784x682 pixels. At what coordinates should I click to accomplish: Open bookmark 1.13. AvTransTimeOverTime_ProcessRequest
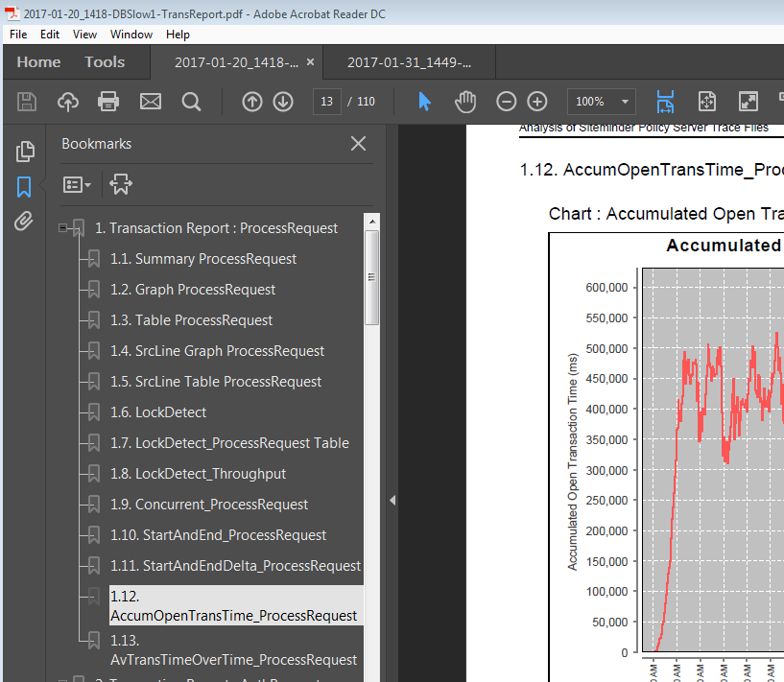(234, 649)
